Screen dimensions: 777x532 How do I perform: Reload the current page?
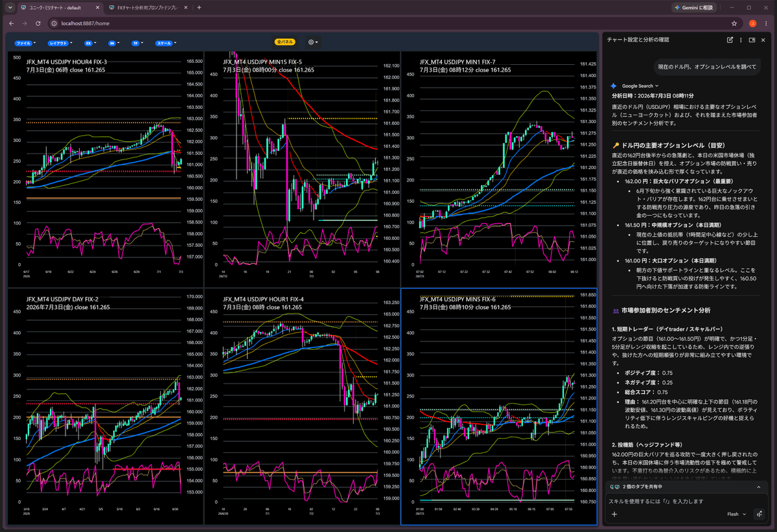[x=38, y=23]
